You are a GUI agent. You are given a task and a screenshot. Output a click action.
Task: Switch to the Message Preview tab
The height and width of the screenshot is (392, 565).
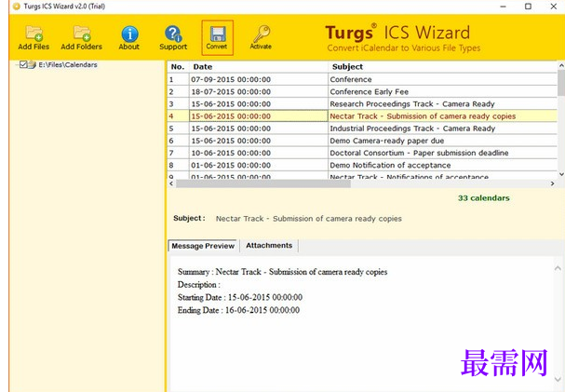pyautogui.click(x=203, y=246)
